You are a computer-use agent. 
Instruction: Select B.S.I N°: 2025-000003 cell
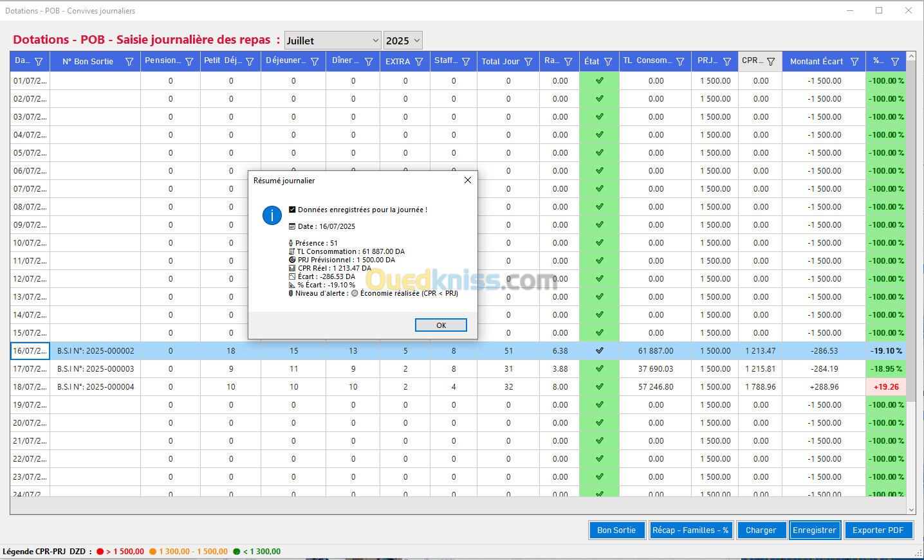pyautogui.click(x=95, y=369)
